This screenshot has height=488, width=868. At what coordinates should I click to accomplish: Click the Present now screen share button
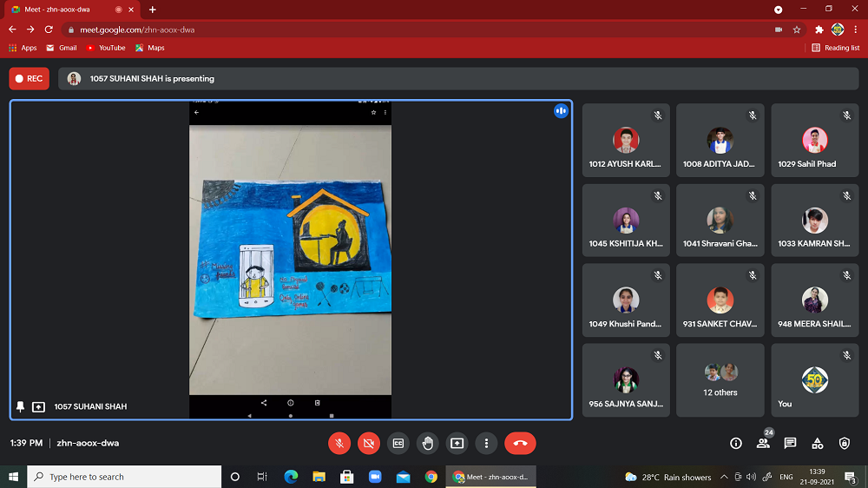coord(457,443)
